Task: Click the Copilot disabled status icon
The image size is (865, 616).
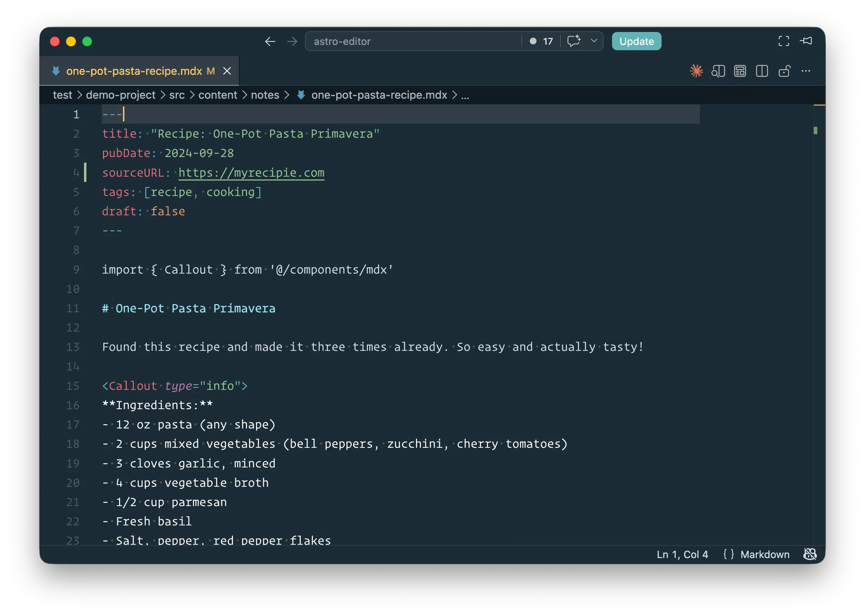Action: [809, 554]
